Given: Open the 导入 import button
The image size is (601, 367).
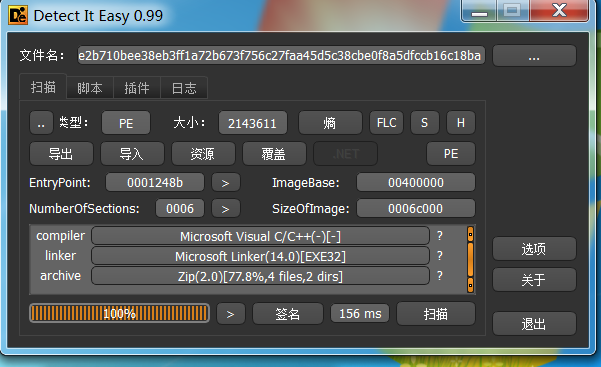Looking at the screenshot, I should pos(132,154).
